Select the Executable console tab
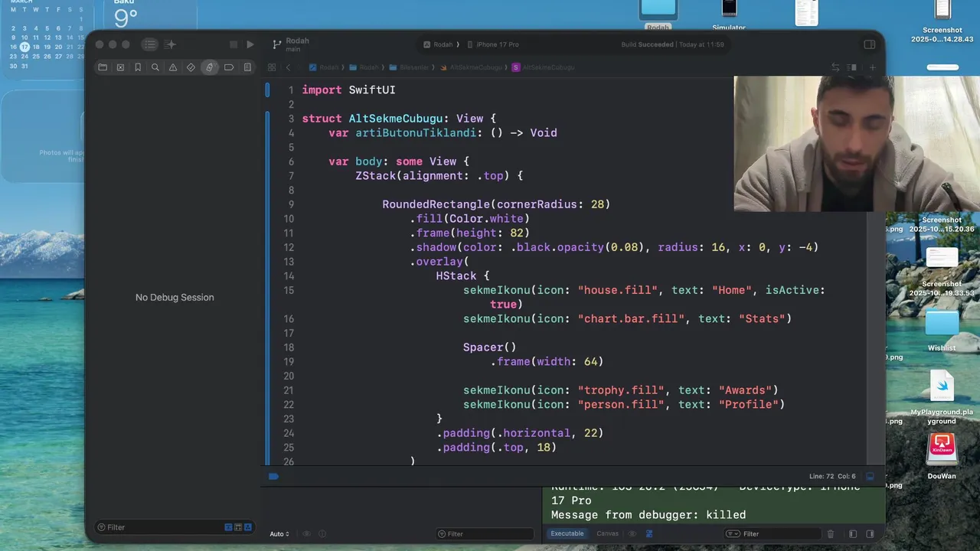980x551 pixels. point(567,533)
